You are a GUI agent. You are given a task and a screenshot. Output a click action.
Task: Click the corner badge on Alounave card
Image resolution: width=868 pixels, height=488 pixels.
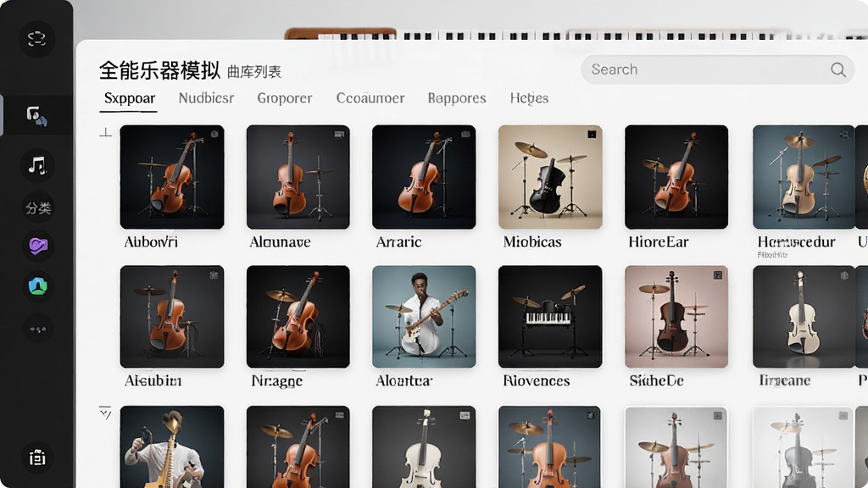pos(339,134)
